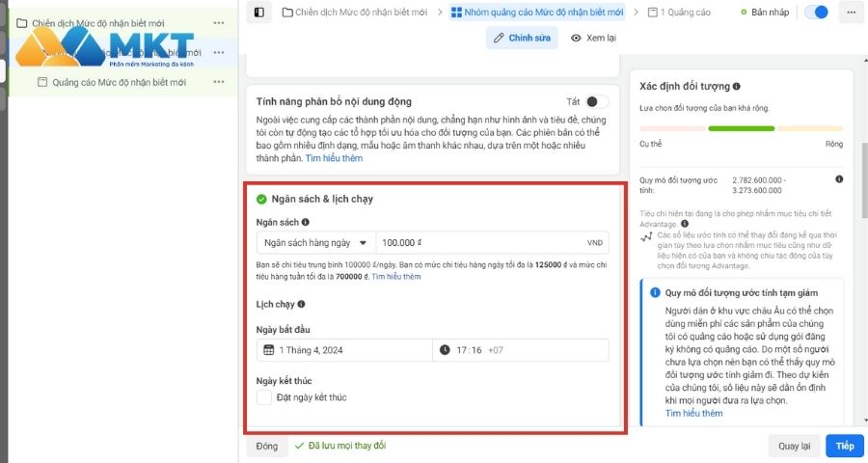Viewport: 868px width, 463px height.
Task: Open three-dot menu for Quảng cáo row
Action: (x=219, y=82)
